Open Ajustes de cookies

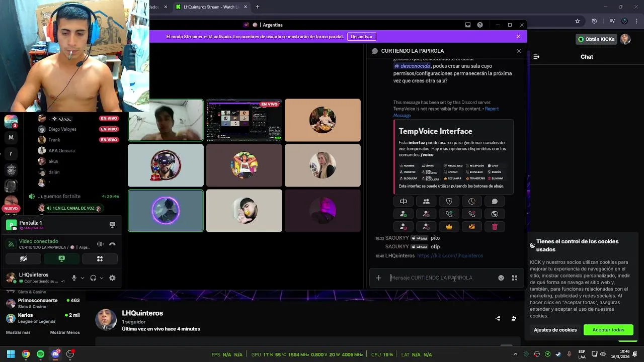[555, 330]
